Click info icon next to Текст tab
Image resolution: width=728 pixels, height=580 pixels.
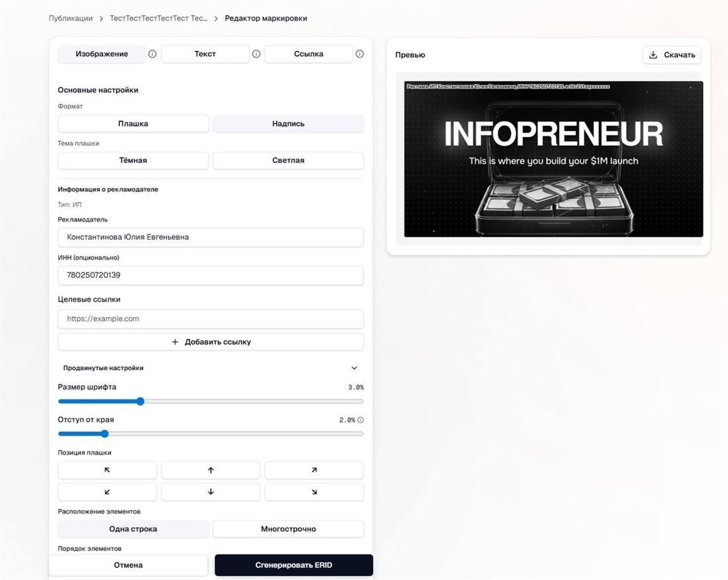[x=256, y=54]
